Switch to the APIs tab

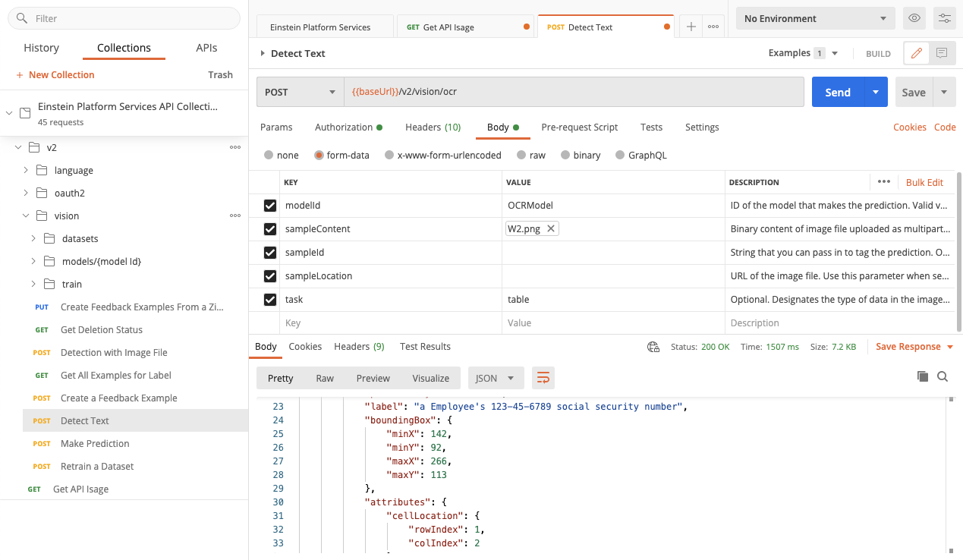coord(206,48)
